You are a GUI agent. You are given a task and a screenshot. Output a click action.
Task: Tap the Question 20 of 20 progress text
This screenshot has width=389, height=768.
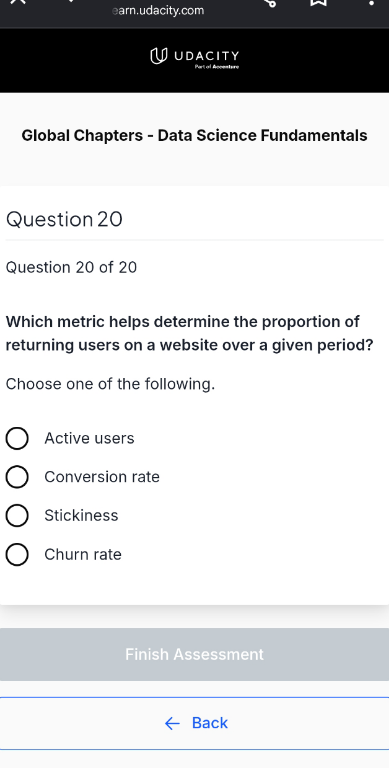pos(72,267)
